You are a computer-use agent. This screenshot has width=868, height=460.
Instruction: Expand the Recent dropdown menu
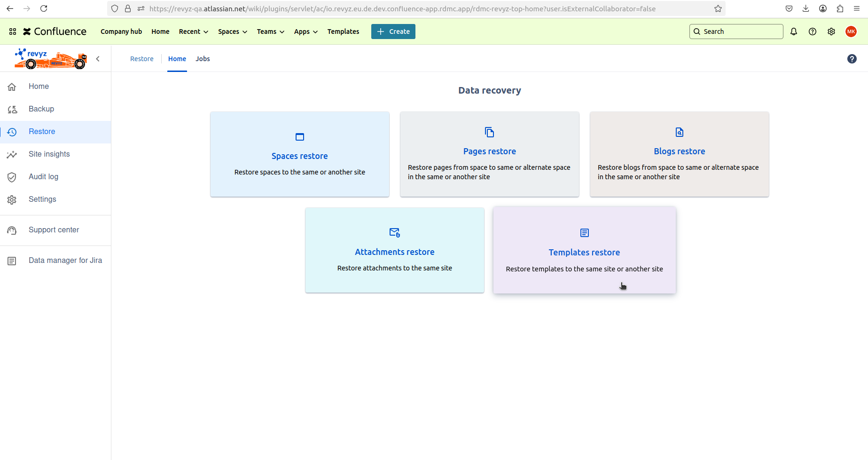tap(193, 32)
